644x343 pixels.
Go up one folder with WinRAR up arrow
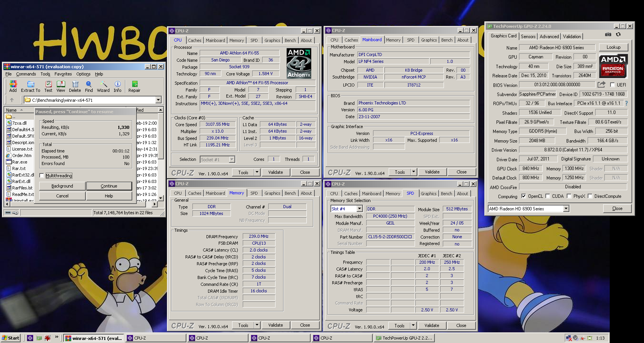(x=12, y=100)
